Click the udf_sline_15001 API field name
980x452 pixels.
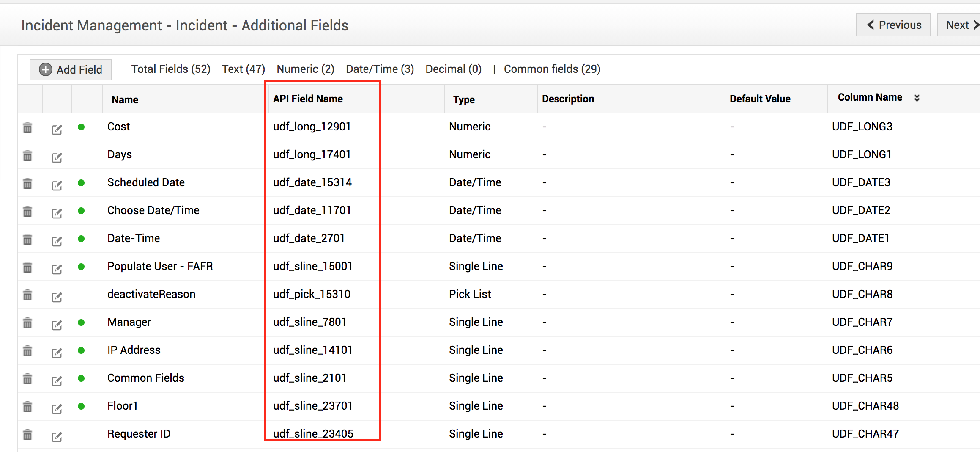313,266
